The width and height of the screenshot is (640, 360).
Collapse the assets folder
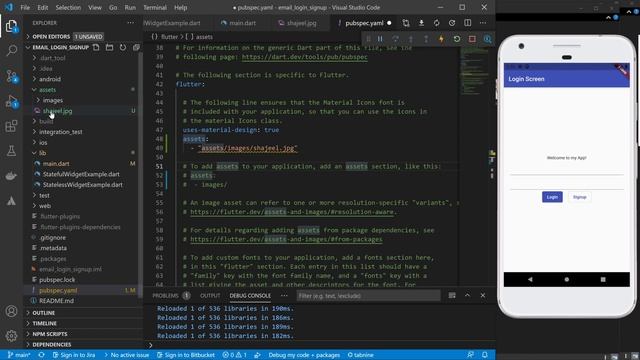point(47,89)
